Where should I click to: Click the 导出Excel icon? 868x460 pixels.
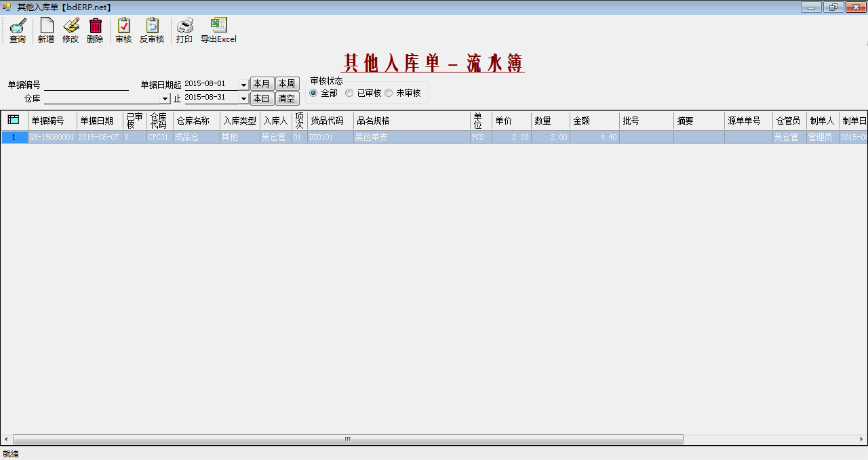click(218, 26)
